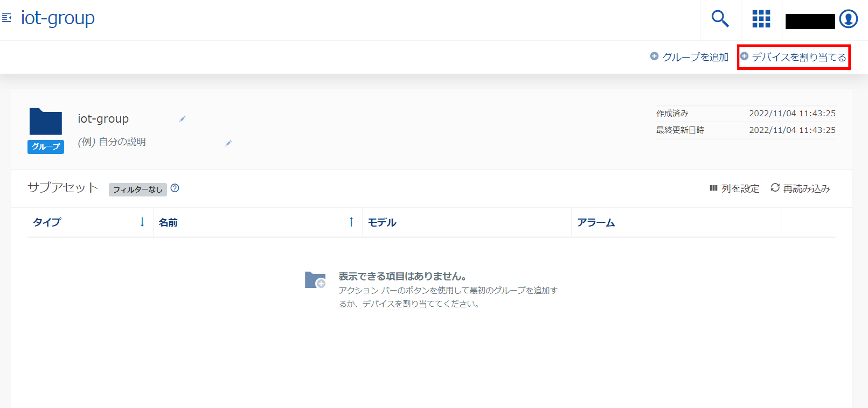Sort by the タイプ column arrow

click(142, 222)
